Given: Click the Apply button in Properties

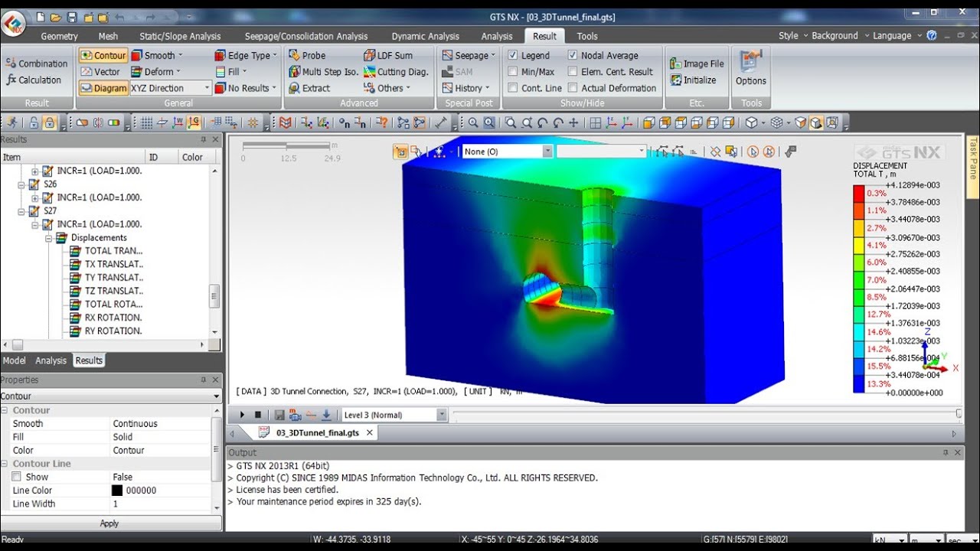Looking at the screenshot, I should click(109, 523).
